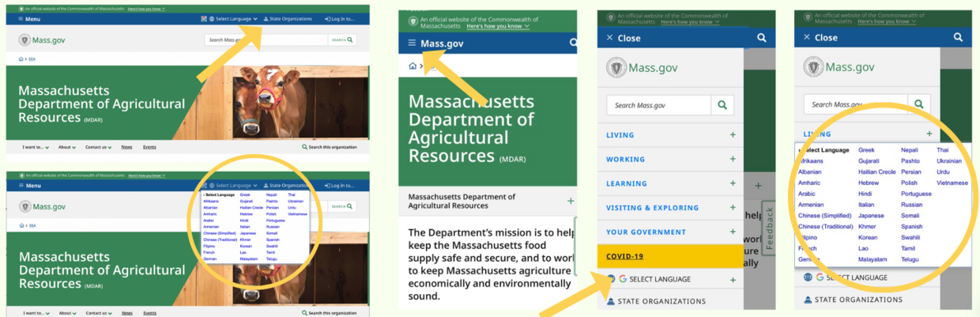980x317 pixels.
Task: Click Search Mass.gov field above the COVID-19 menu
Action: click(659, 105)
